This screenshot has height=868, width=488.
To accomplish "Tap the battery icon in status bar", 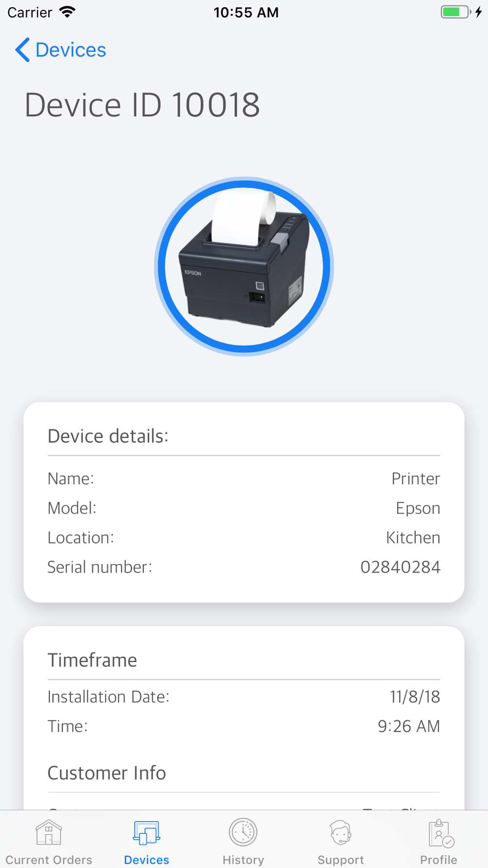I will [456, 12].
